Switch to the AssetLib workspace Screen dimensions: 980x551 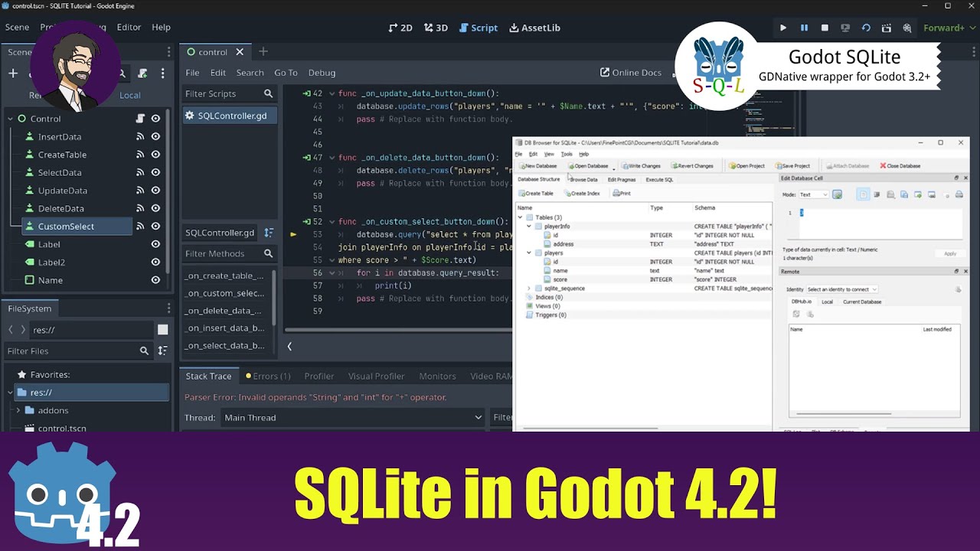(x=534, y=28)
